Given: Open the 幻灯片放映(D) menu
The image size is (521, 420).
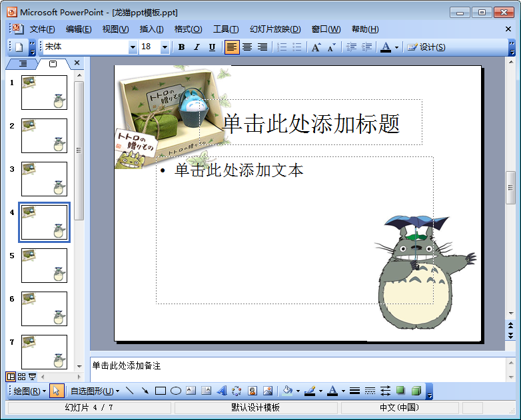Looking at the screenshot, I should pos(274,29).
